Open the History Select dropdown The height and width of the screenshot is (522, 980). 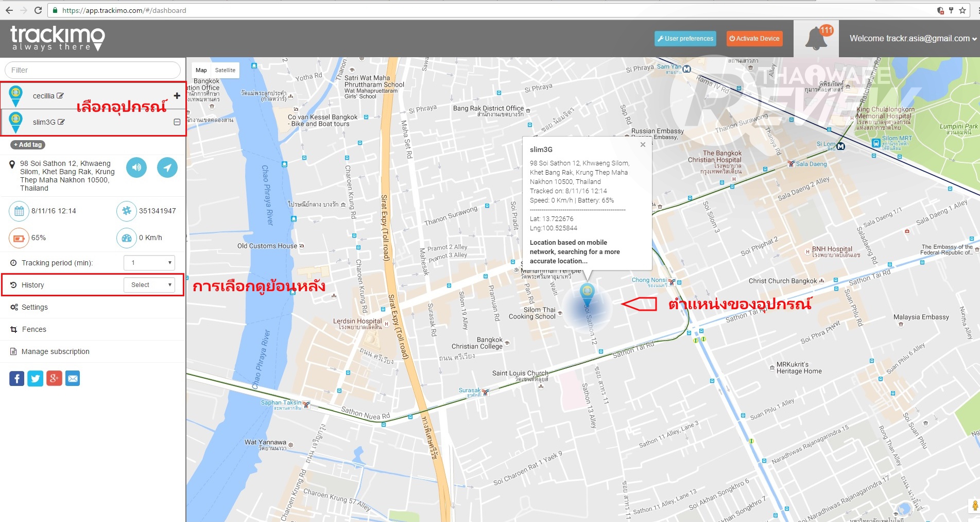click(149, 285)
